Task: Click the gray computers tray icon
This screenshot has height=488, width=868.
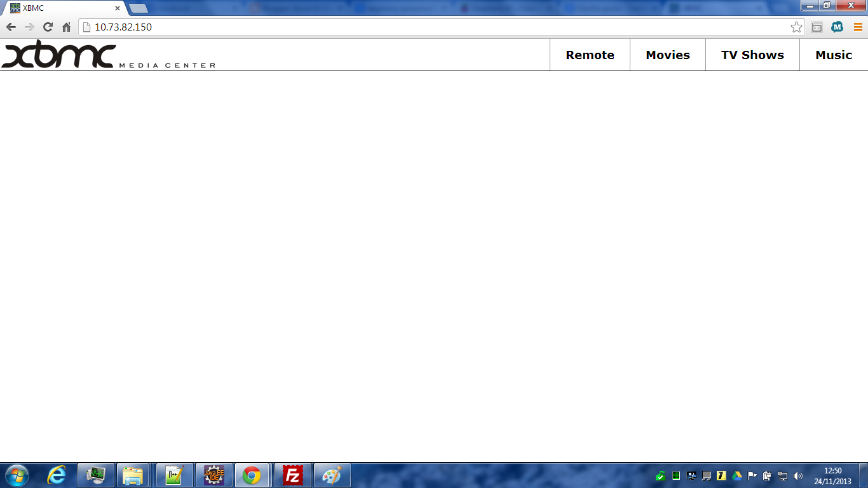Action: (x=707, y=476)
